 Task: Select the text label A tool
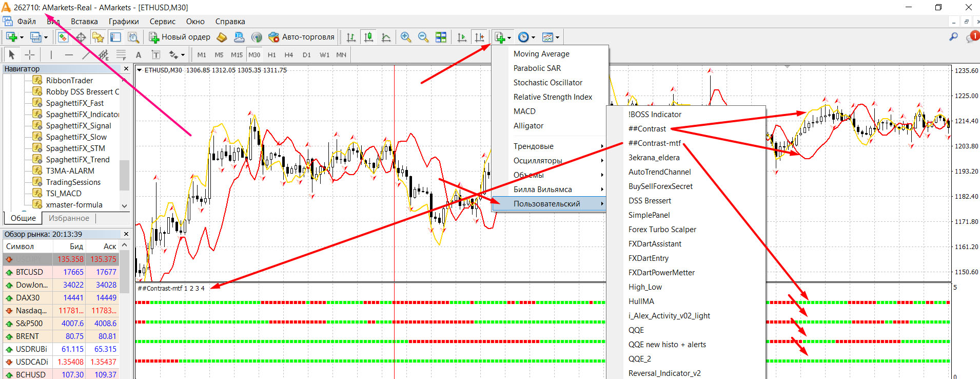(x=138, y=54)
